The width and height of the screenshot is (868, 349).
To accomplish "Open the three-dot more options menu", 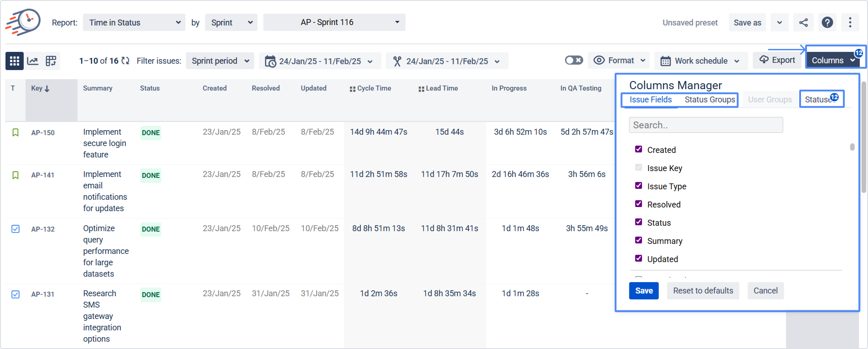I will click(x=850, y=23).
